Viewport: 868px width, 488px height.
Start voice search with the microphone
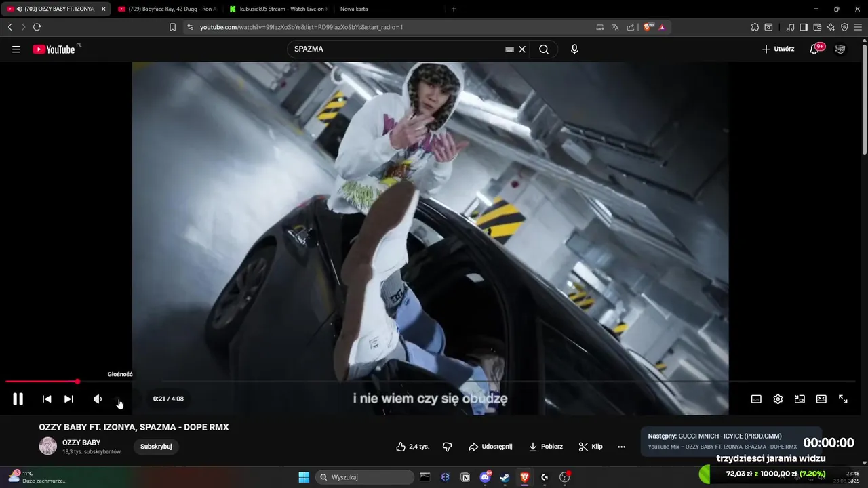(574, 49)
